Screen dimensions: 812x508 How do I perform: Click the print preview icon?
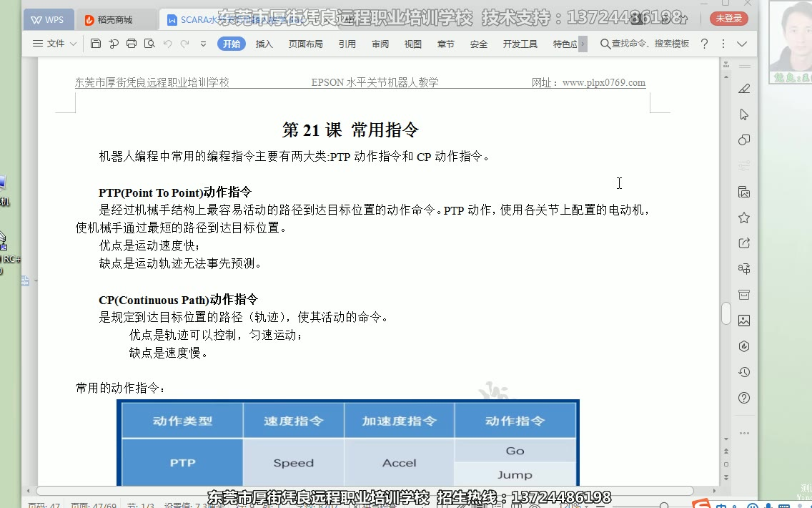click(x=149, y=44)
